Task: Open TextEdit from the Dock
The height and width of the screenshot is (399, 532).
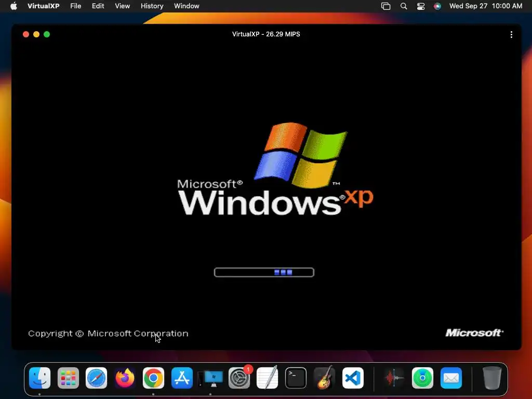Action: click(268, 378)
